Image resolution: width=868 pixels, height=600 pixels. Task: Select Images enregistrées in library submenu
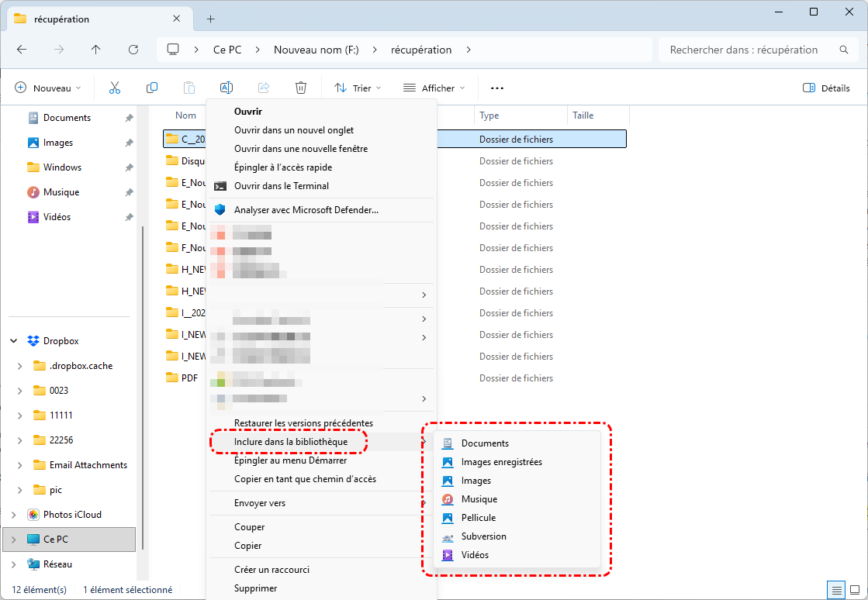(501, 462)
